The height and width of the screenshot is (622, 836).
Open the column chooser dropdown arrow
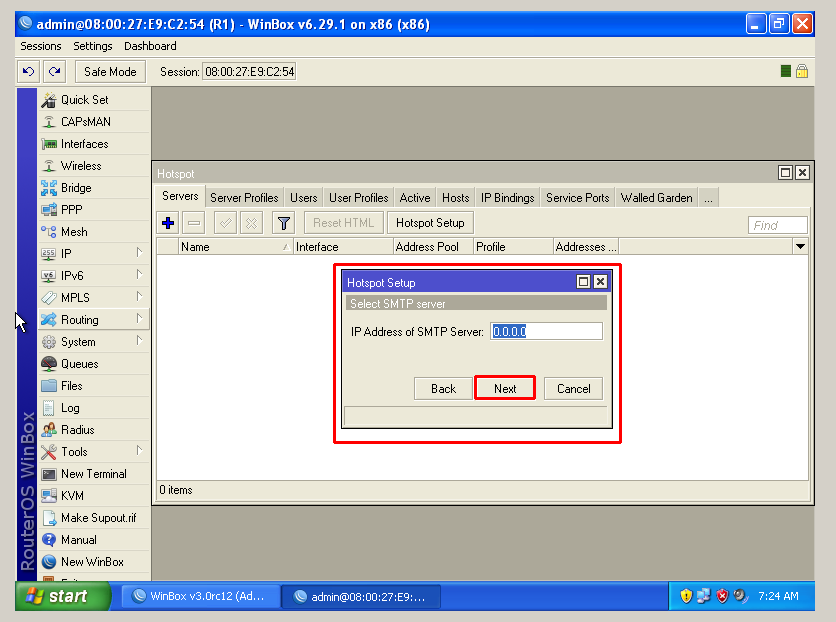point(800,247)
